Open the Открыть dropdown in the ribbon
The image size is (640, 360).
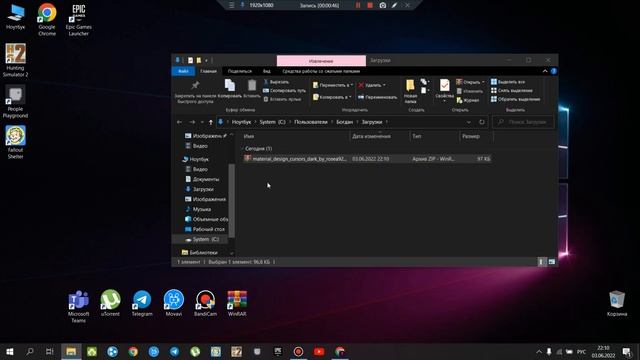470,82
